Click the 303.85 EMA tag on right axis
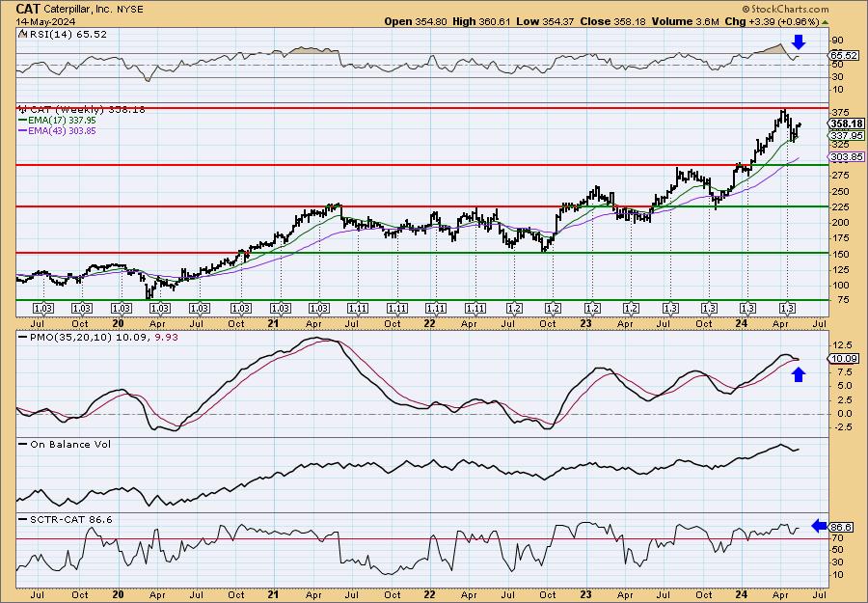868x603 pixels. 847,157
